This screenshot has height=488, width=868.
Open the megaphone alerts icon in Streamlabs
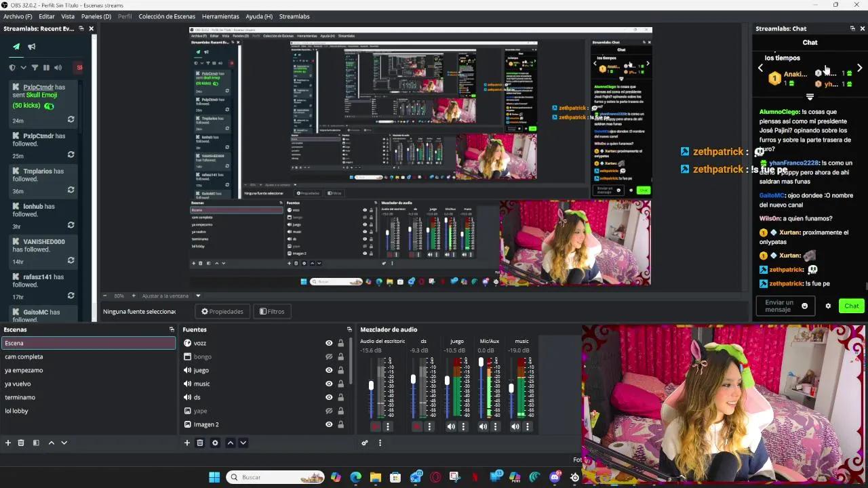[32, 47]
